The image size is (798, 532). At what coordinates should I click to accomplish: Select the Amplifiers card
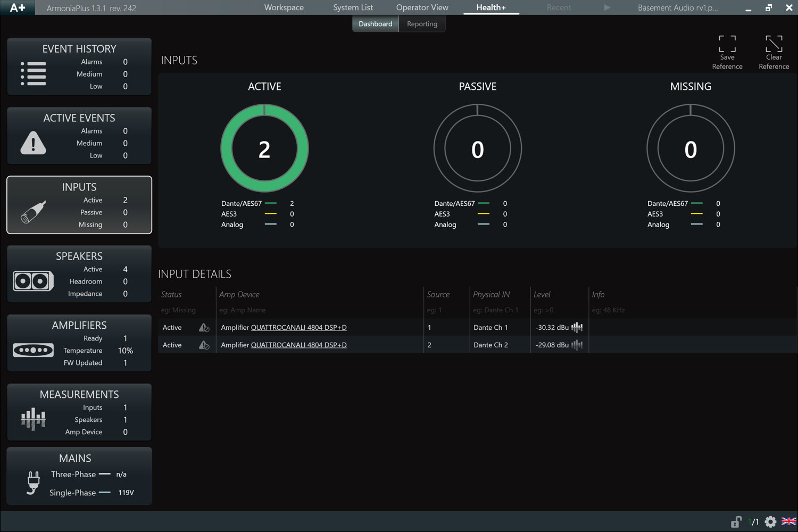[79, 343]
